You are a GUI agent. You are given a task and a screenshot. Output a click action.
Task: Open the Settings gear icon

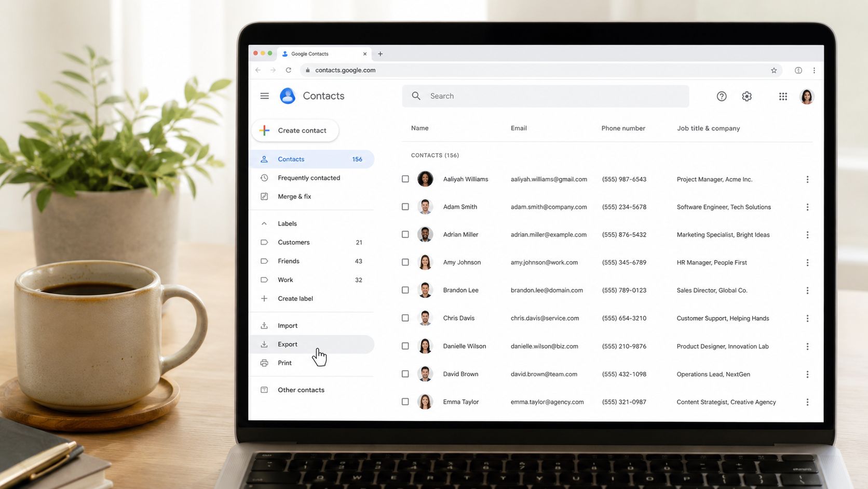[x=747, y=96]
